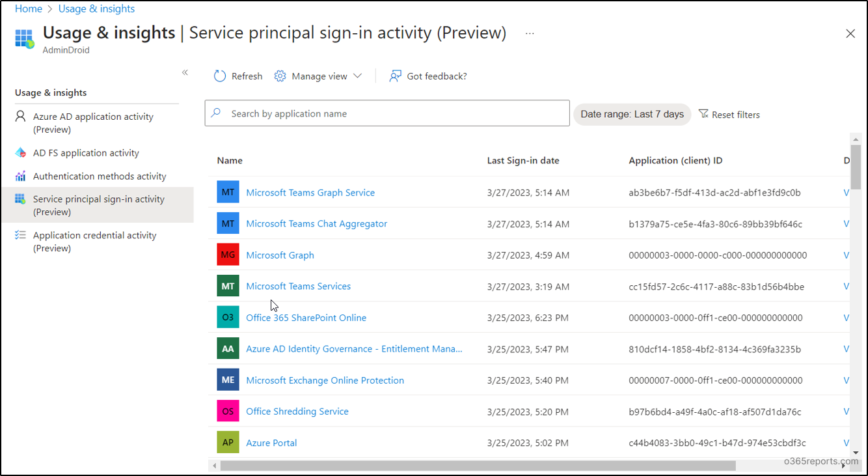Collapse the side menu with double chevron
Image resolution: width=868 pixels, height=476 pixels.
pos(185,72)
